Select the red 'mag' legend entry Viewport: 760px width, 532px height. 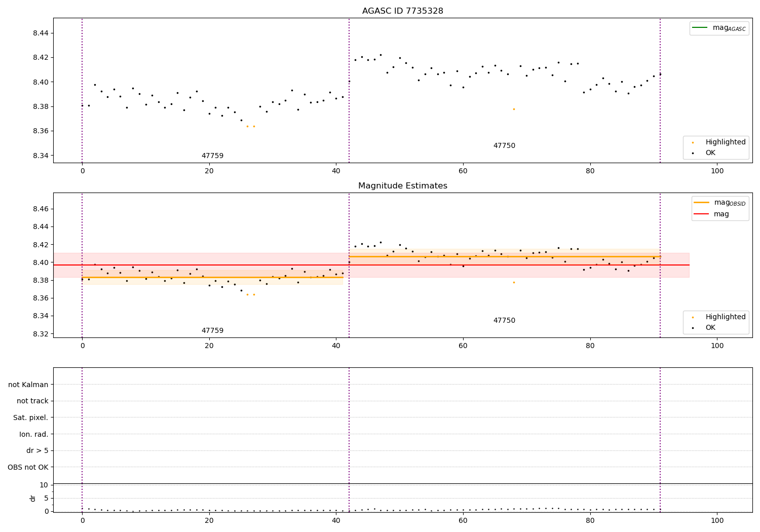tap(711, 214)
